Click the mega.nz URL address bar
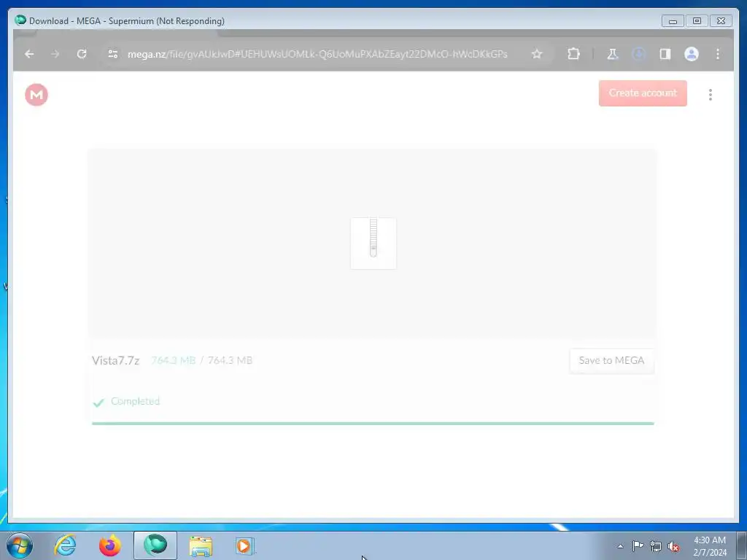Image resolution: width=747 pixels, height=560 pixels. click(317, 54)
